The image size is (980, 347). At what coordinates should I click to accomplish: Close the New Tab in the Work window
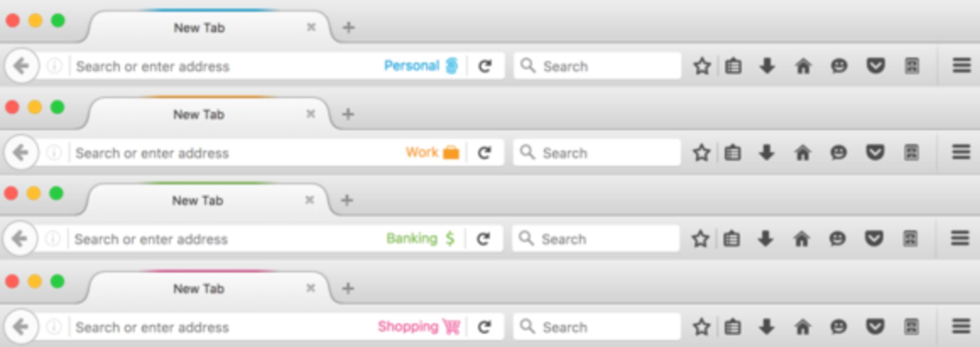[310, 114]
